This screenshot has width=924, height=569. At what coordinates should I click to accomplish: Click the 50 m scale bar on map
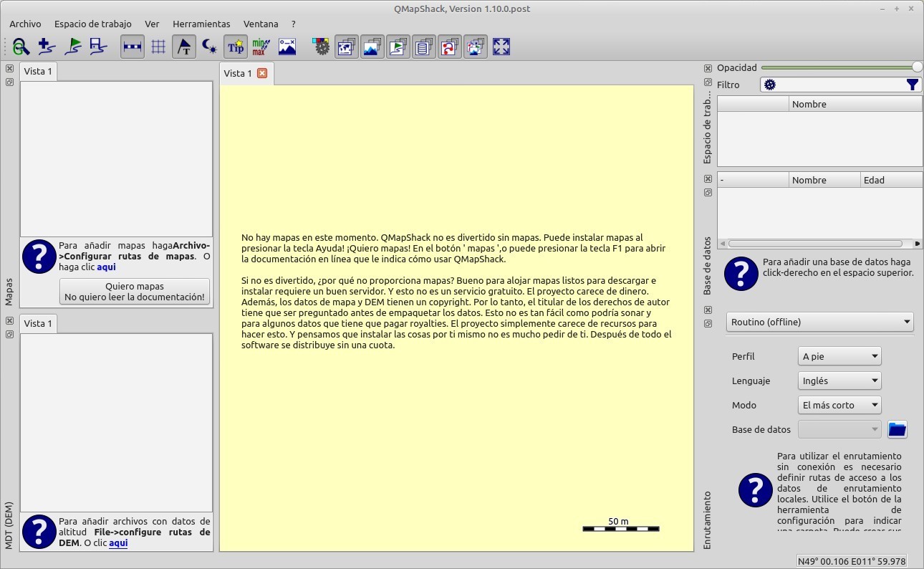pyautogui.click(x=621, y=525)
